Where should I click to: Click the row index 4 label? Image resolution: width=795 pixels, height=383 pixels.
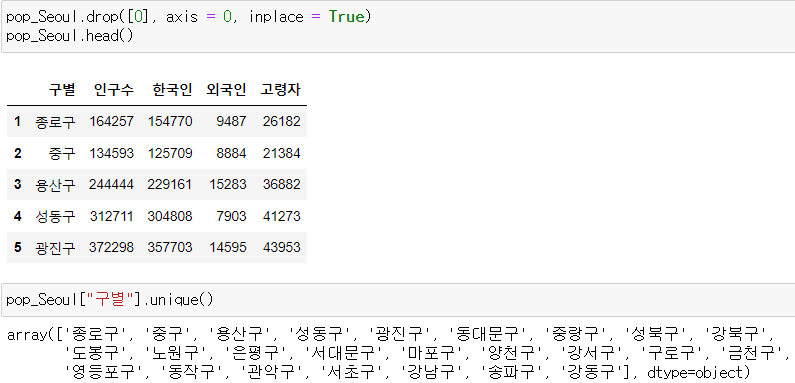point(18,216)
